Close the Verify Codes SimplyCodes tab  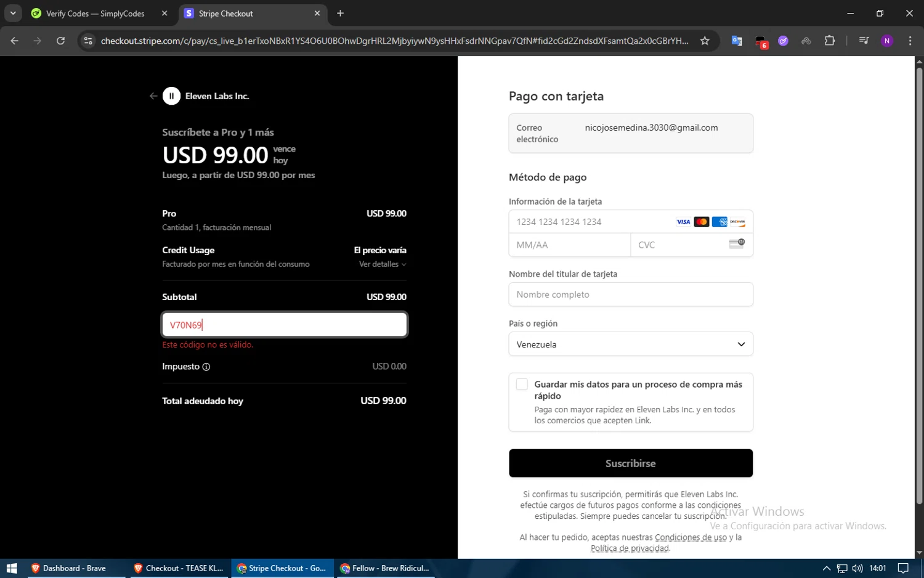164,13
